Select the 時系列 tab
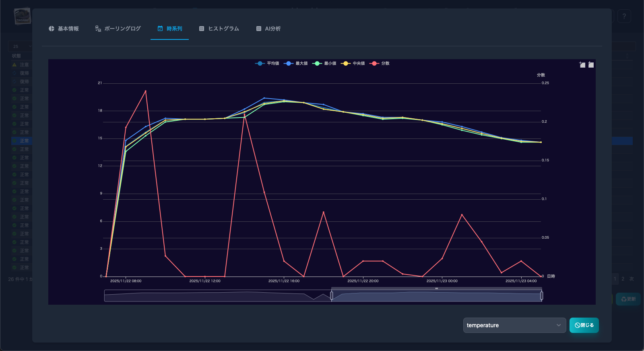Screen dimensions: 644x351 click(170, 29)
